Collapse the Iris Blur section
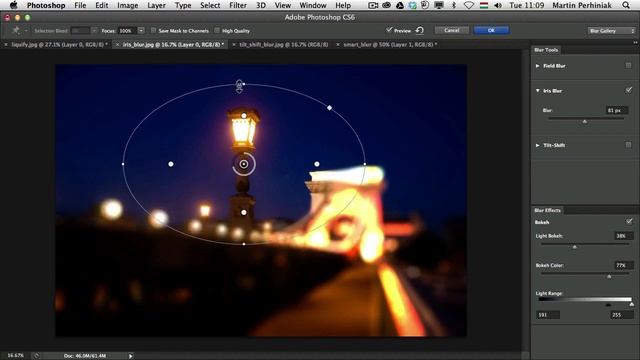640x360 pixels. [x=538, y=91]
